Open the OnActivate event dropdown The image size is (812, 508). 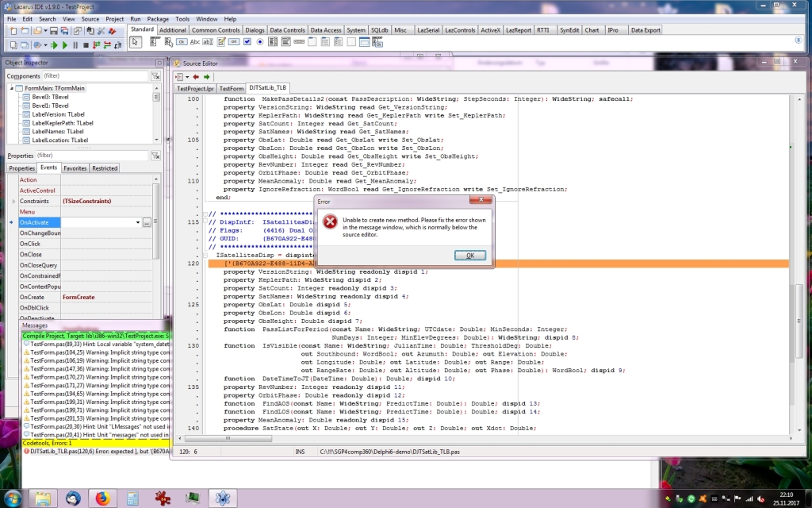click(138, 223)
